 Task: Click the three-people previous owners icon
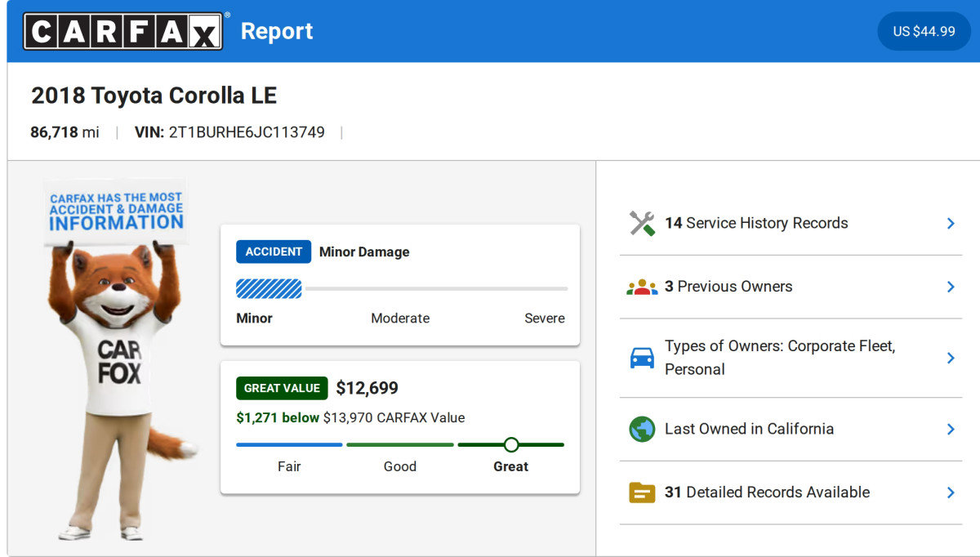[x=642, y=287]
